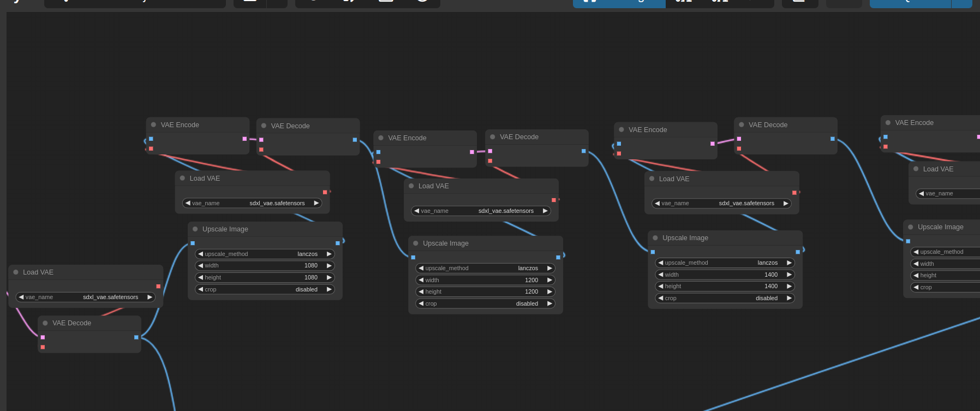Click the blue input port of the 1200 Upscale Image node
980x411 pixels.
tap(413, 258)
